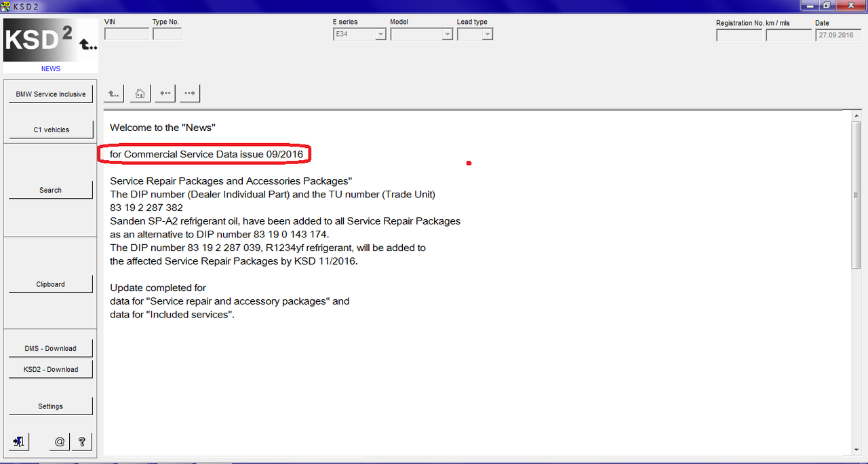
Task: Focus the km / mls field
Action: 789,35
